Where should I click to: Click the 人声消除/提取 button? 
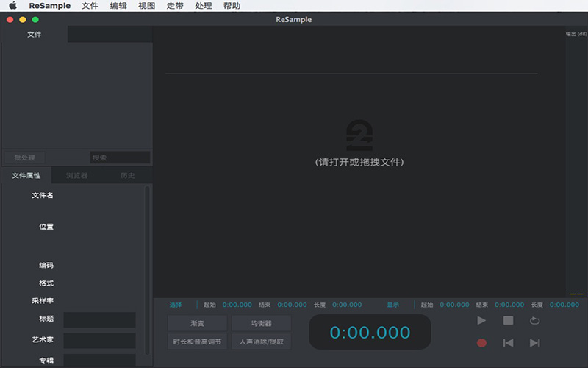tap(262, 342)
